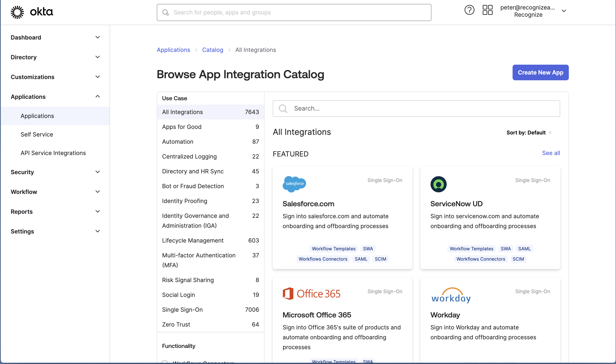This screenshot has height=364, width=616.
Task: Go to Applications breadcrumb link
Action: (x=173, y=50)
